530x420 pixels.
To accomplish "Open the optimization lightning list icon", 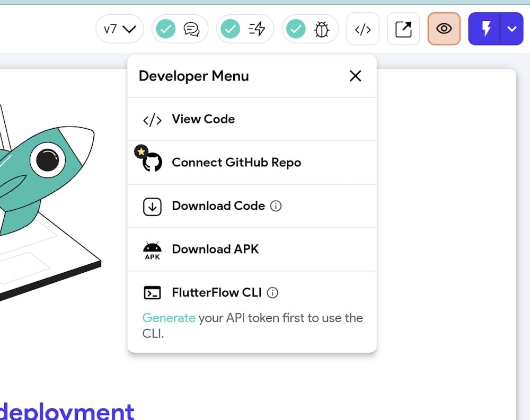I will tap(257, 29).
